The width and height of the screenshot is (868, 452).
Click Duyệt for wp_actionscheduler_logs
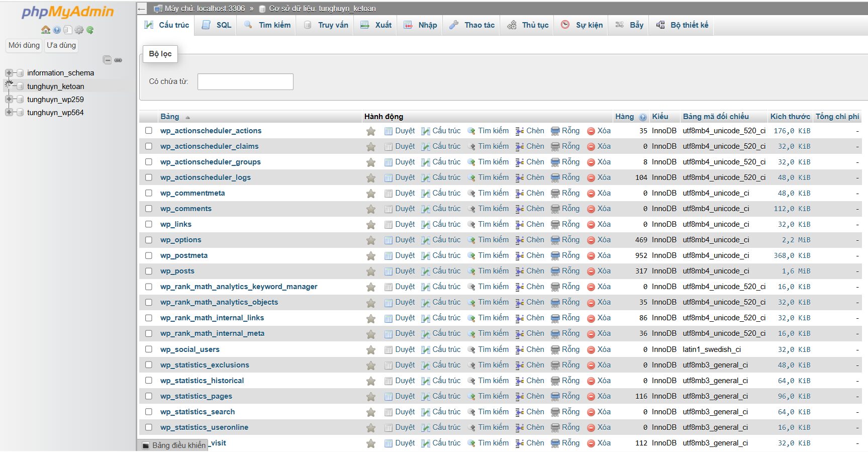[x=405, y=177]
